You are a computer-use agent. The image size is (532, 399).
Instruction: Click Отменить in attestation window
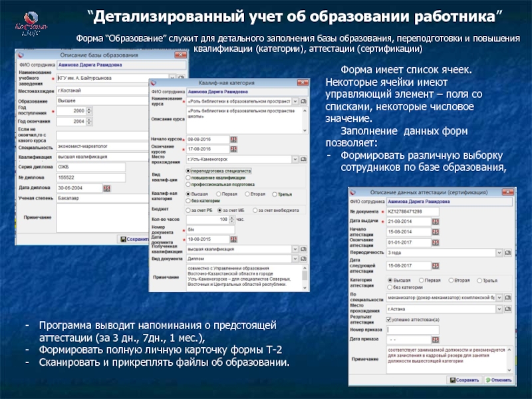(498, 380)
